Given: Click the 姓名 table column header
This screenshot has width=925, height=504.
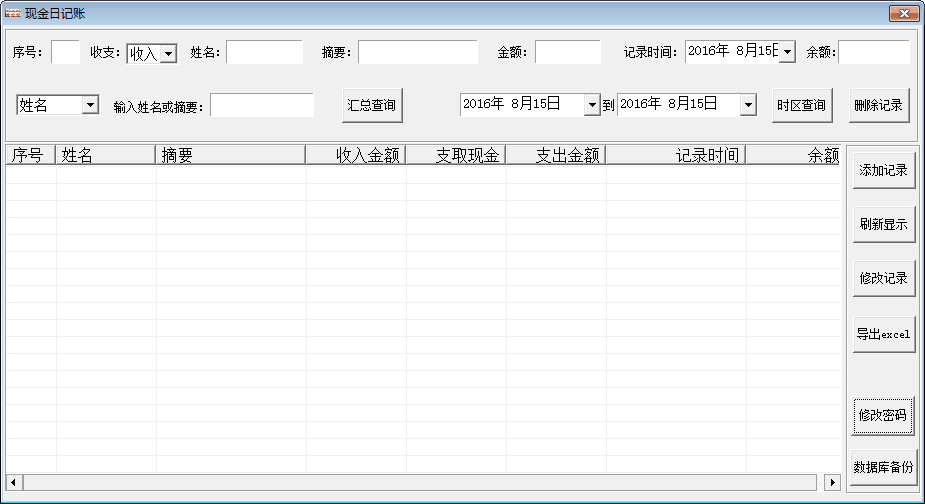Looking at the screenshot, I should [x=106, y=155].
